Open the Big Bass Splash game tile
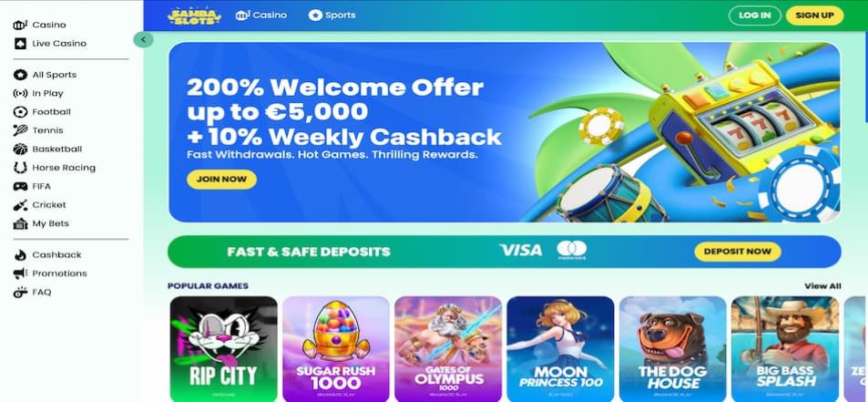 pyautogui.click(x=785, y=349)
